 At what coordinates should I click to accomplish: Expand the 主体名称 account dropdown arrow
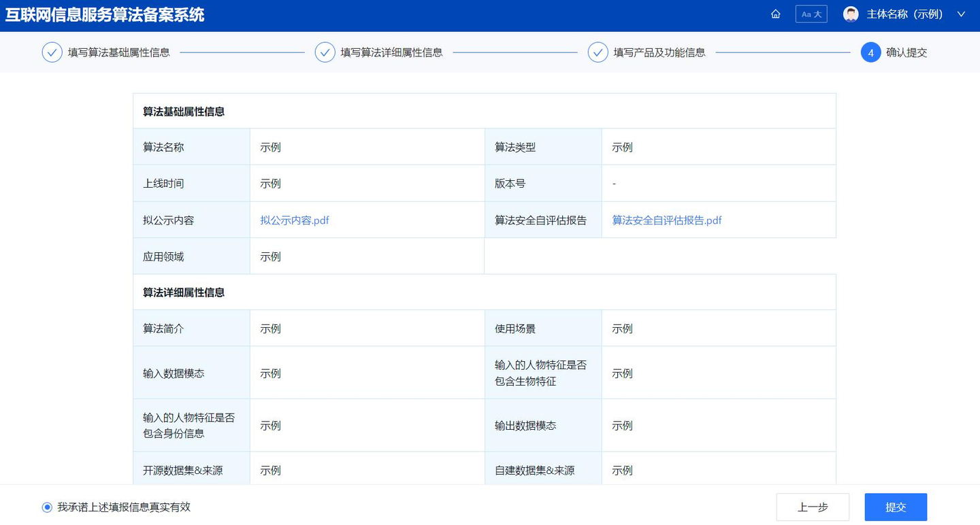point(961,14)
